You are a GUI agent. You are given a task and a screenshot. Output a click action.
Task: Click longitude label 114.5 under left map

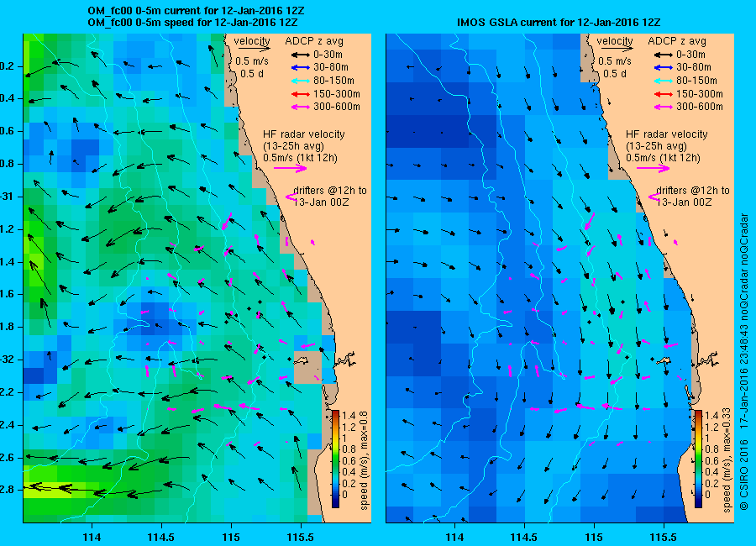pos(161,538)
